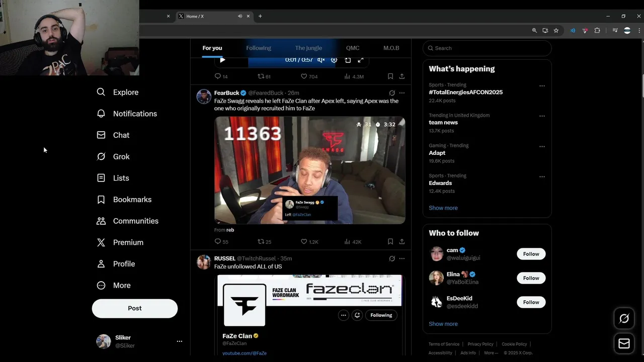Follow the EsDeeKid account
This screenshot has height=362, width=644.
pos(531,302)
